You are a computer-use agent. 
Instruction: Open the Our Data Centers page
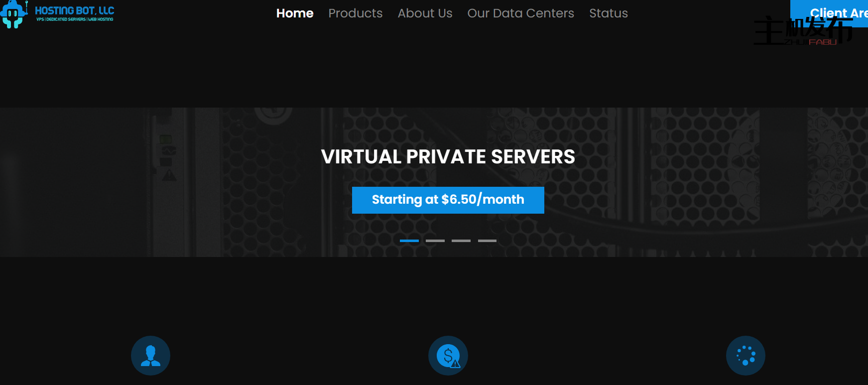click(521, 13)
